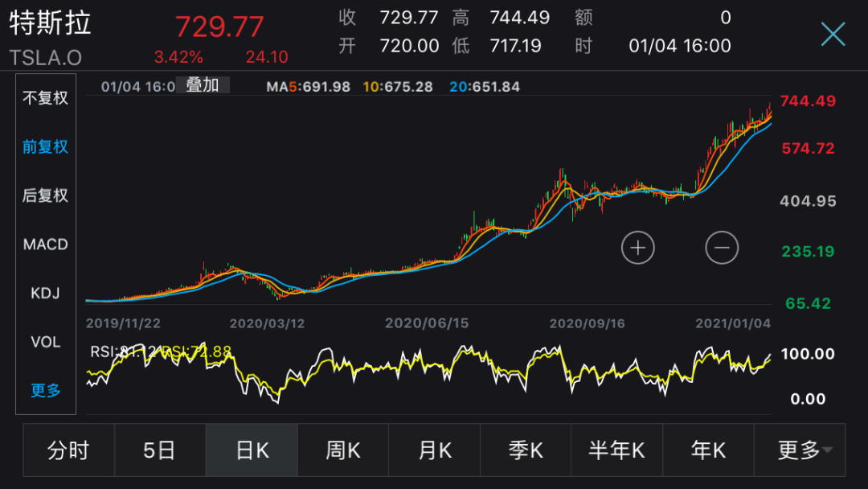The width and height of the screenshot is (868, 489).
Task: Click the 叠加 overlay button
Action: [203, 85]
